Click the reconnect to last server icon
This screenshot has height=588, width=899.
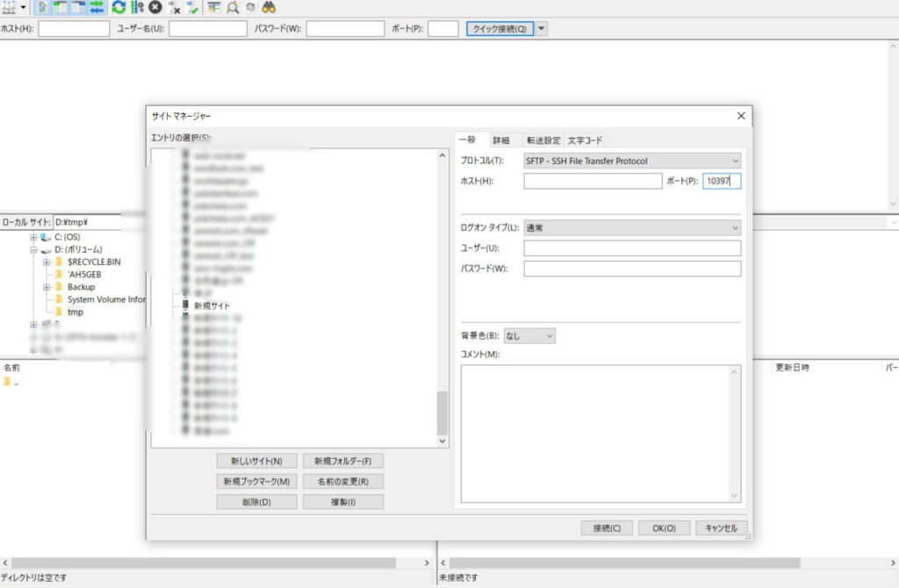tap(192, 8)
